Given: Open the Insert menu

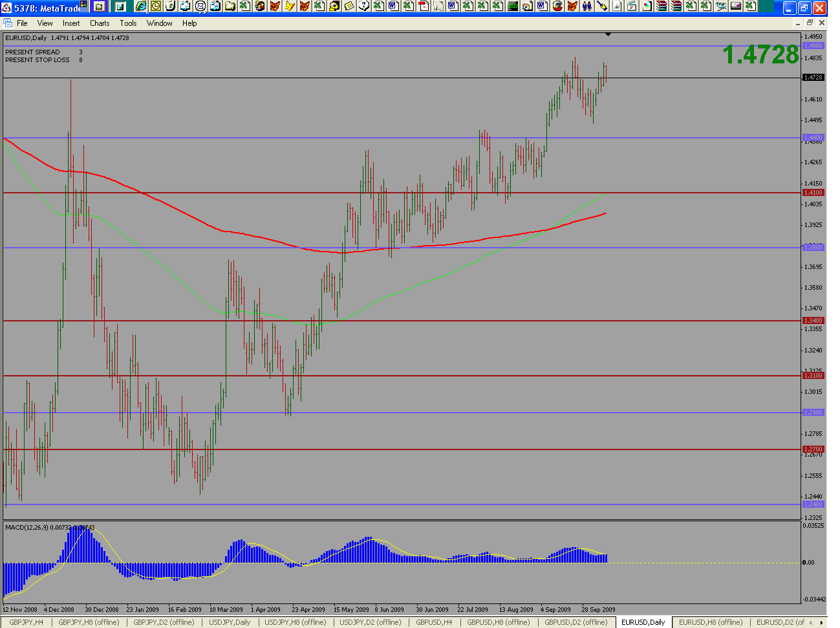Looking at the screenshot, I should coord(71,23).
